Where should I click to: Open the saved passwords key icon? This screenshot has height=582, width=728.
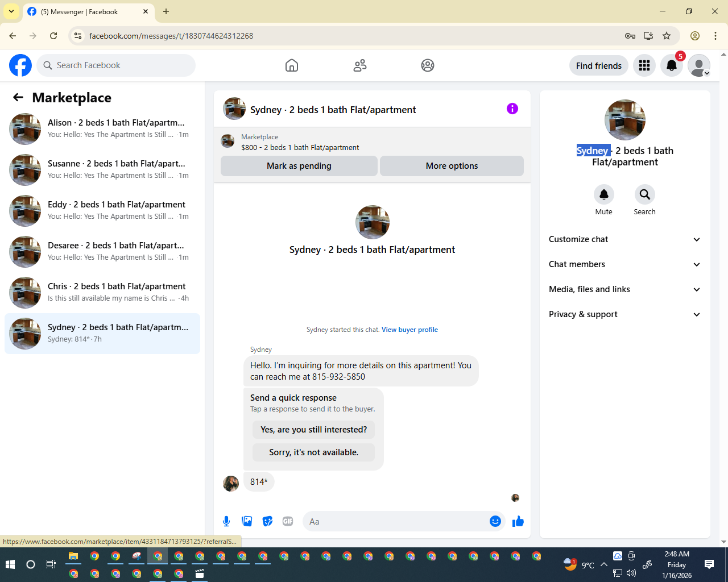[630, 36]
